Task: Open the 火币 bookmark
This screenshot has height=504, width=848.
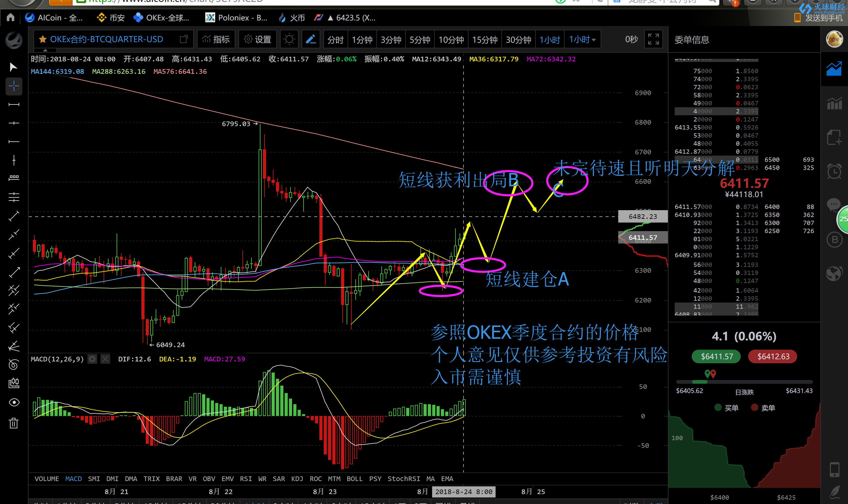Action: click(x=291, y=18)
